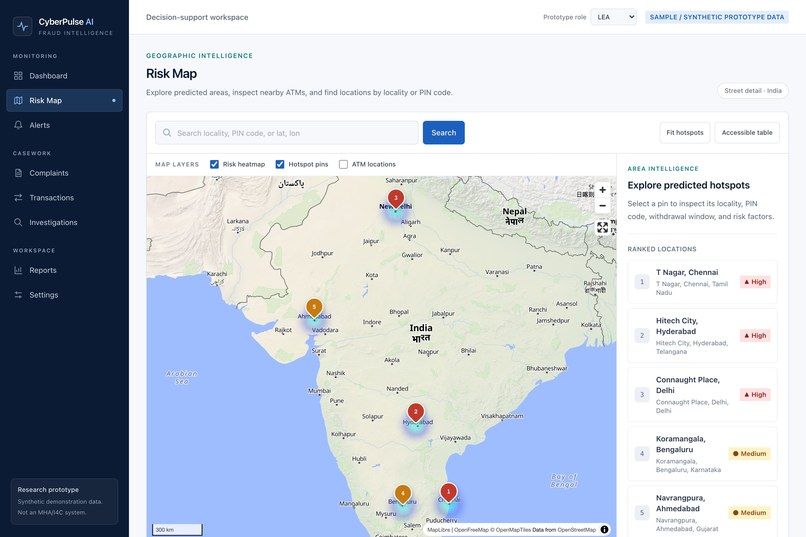
Task: Enable the ATM locations layer
Action: [x=343, y=164]
